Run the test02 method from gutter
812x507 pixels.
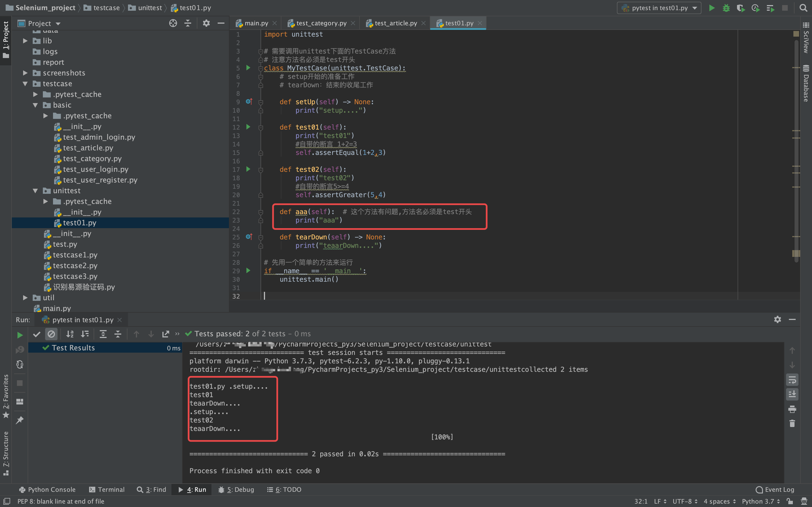click(248, 169)
